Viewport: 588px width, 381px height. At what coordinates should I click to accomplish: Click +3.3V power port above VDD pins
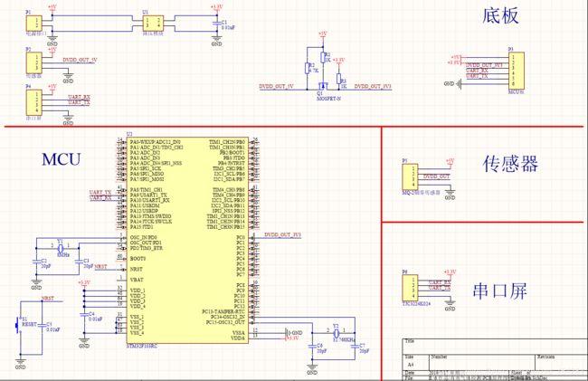click(84, 282)
